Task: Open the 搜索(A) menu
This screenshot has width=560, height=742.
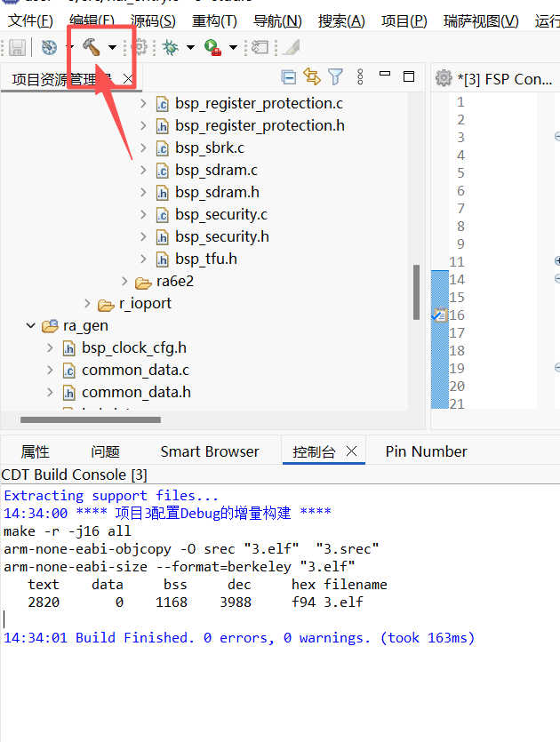Action: 341,20
